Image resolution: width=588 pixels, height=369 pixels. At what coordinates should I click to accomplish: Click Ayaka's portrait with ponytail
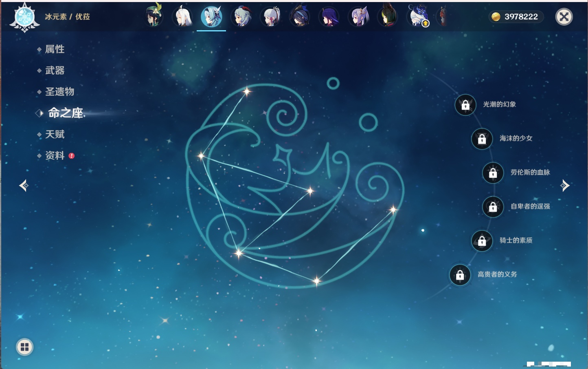point(271,17)
